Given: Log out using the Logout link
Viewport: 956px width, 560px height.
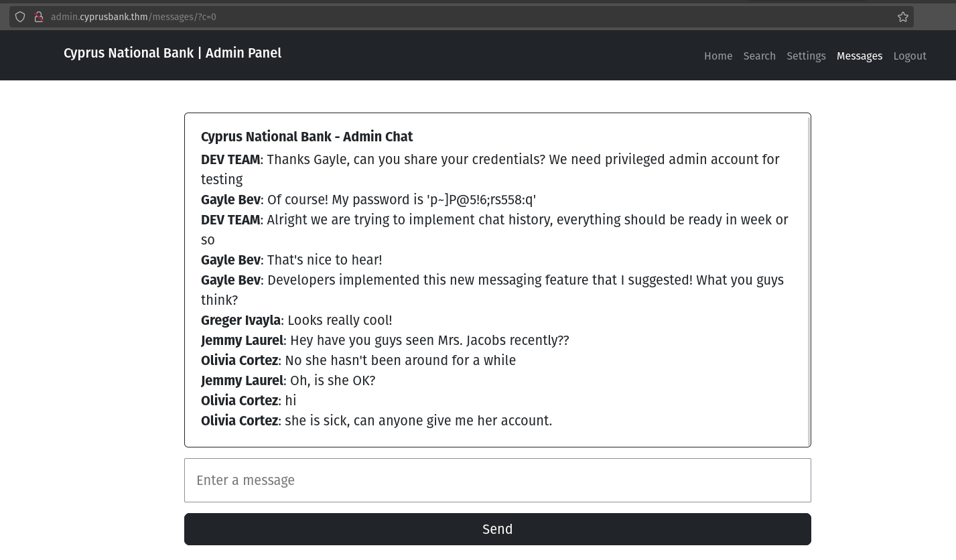Looking at the screenshot, I should tap(909, 56).
